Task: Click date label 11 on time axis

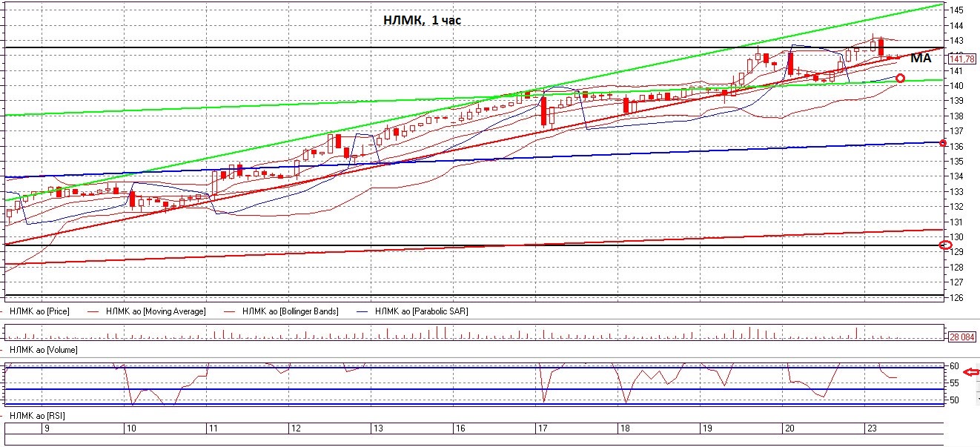Action: point(213,428)
